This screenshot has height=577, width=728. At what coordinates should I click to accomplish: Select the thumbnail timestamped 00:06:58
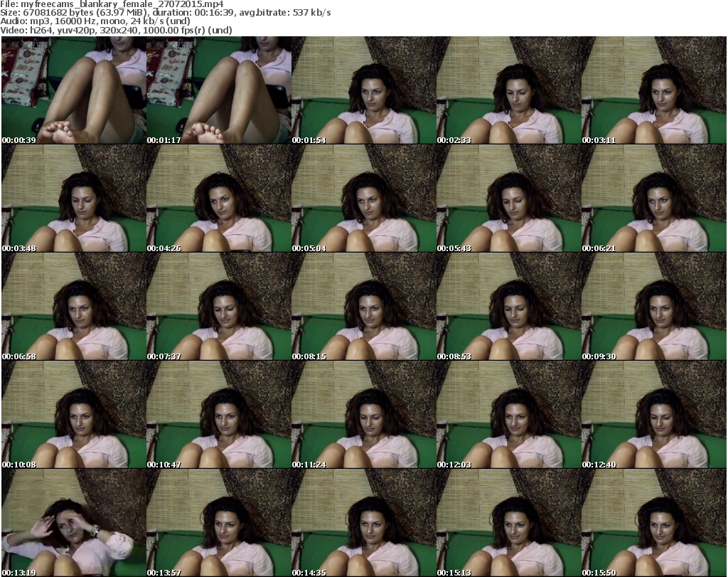(x=74, y=307)
